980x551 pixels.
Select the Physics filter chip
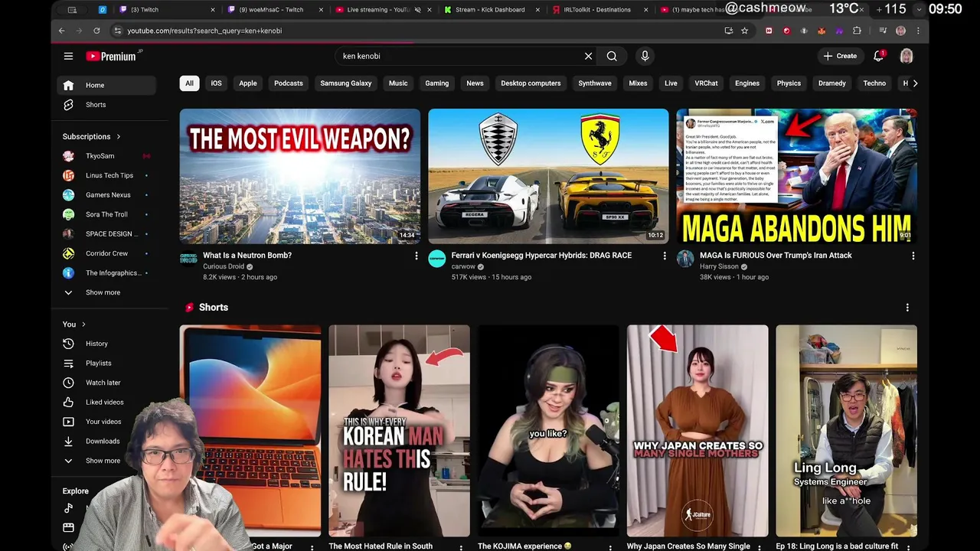(789, 83)
